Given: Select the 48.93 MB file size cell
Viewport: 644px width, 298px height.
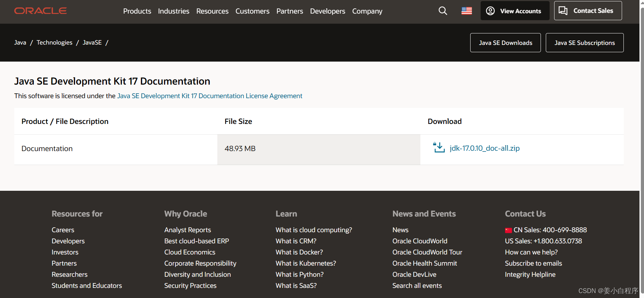Looking at the screenshot, I should (319, 150).
